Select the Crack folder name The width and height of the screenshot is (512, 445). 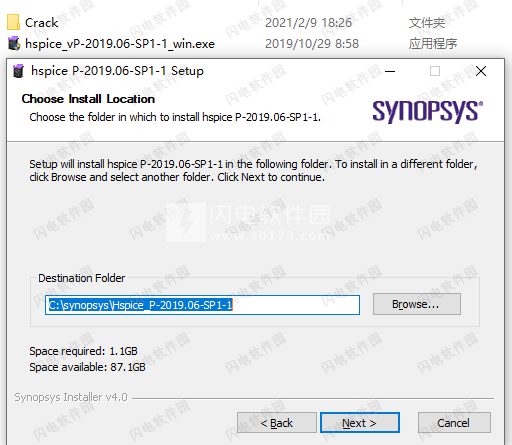[42, 23]
